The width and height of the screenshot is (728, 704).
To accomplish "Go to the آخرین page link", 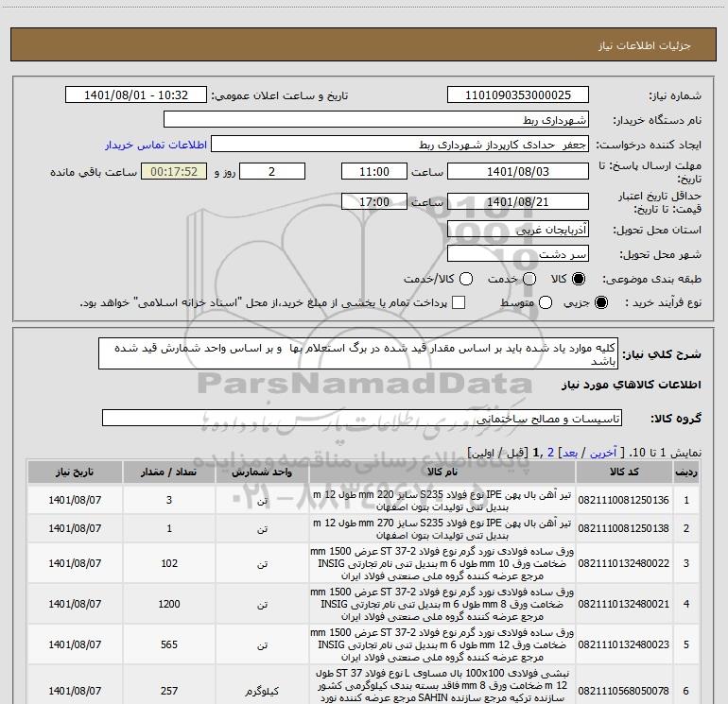I will coord(603,453).
